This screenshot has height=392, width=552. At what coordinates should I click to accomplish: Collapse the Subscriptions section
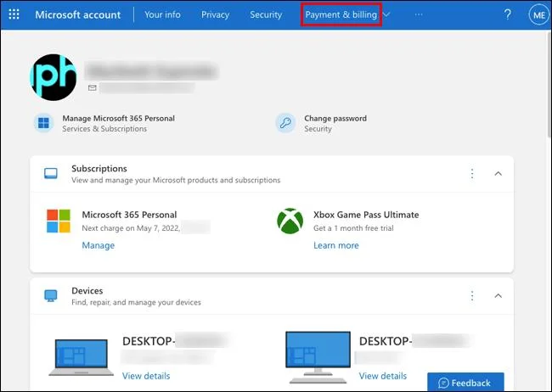tap(498, 173)
